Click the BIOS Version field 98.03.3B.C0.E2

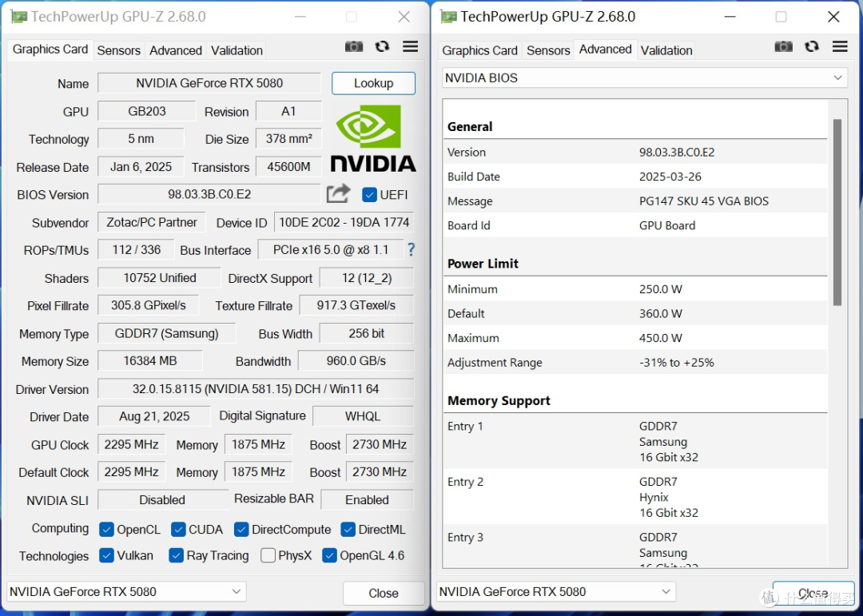(209, 194)
